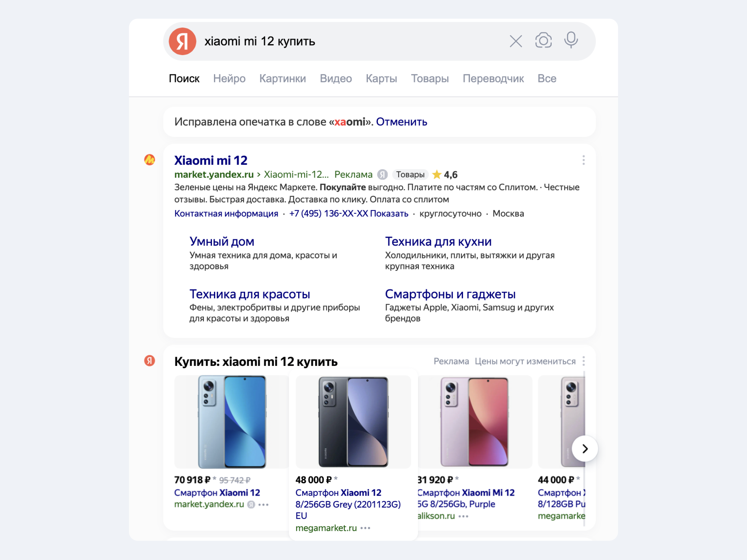Switch to the Товары tab
The image size is (747, 560).
click(430, 78)
